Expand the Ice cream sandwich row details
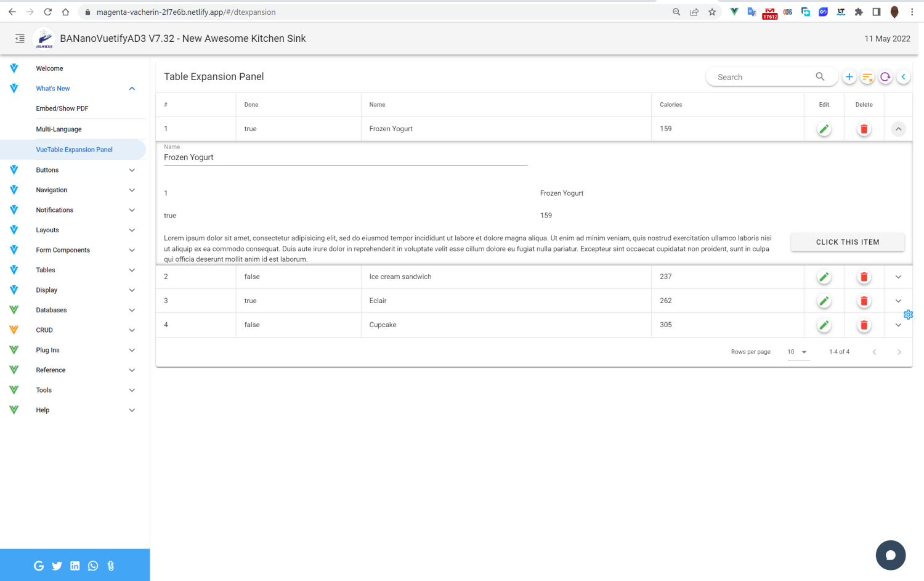The image size is (924, 581). pyautogui.click(x=898, y=277)
